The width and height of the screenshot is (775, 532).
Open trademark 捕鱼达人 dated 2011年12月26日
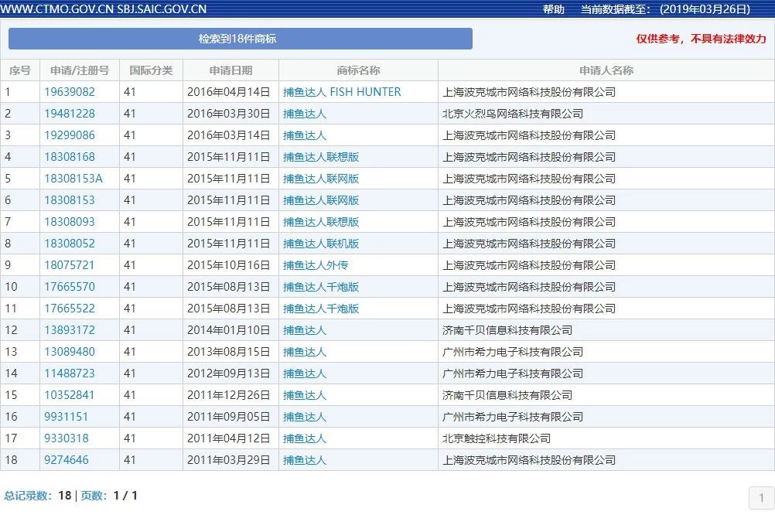(x=305, y=395)
